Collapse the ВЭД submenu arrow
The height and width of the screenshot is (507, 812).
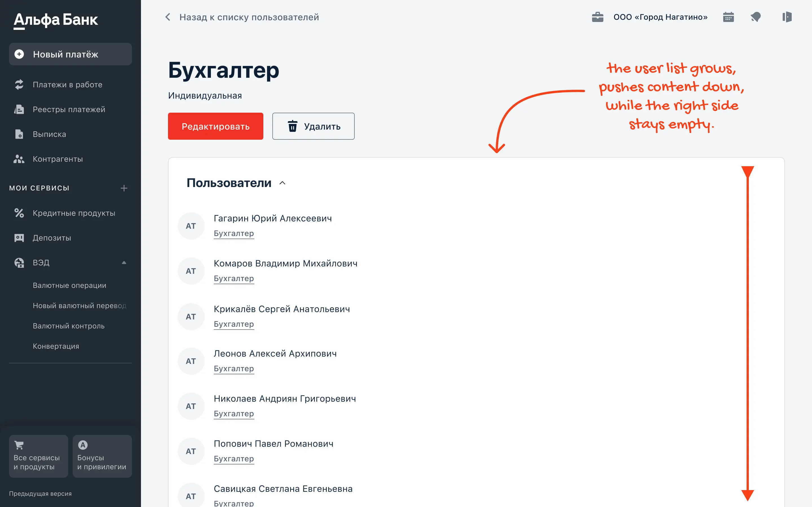pyautogui.click(x=124, y=263)
